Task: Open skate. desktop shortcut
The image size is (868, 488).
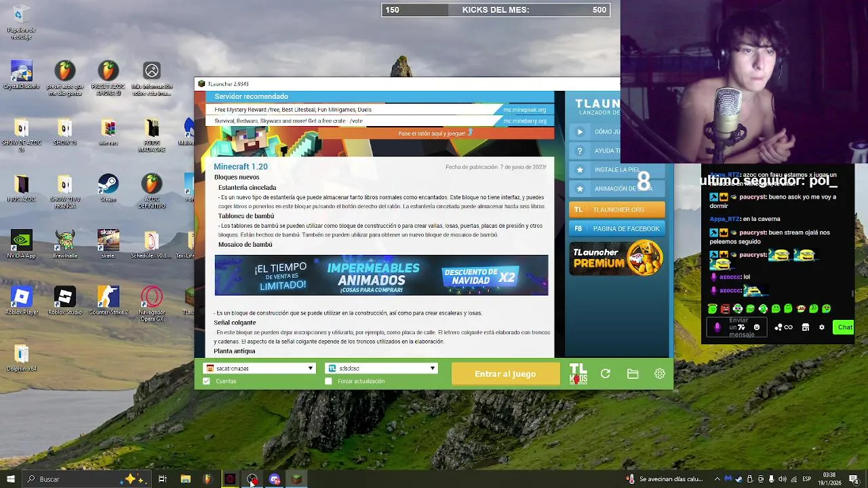Action: tap(108, 245)
